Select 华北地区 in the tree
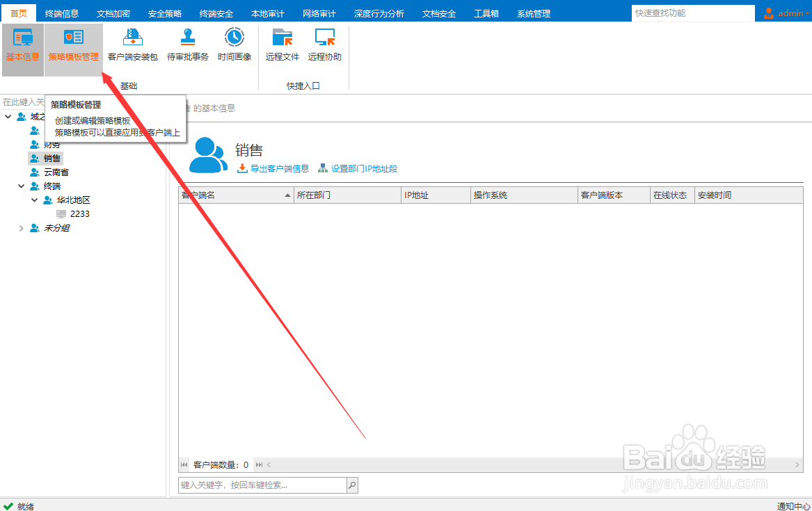Image resolution: width=812 pixels, height=511 pixels. tap(74, 200)
